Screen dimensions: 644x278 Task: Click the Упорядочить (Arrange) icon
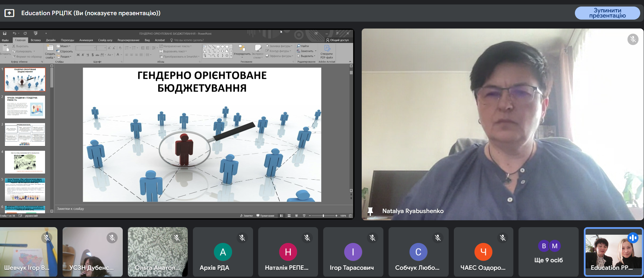point(242,48)
